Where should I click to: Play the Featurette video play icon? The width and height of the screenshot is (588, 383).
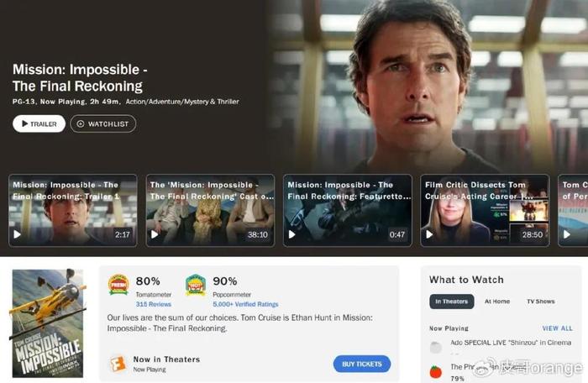pyautogui.click(x=292, y=234)
